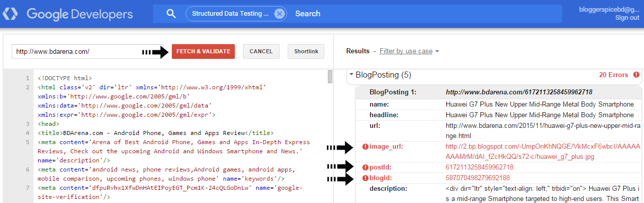Click the Sign out link

tap(627, 18)
